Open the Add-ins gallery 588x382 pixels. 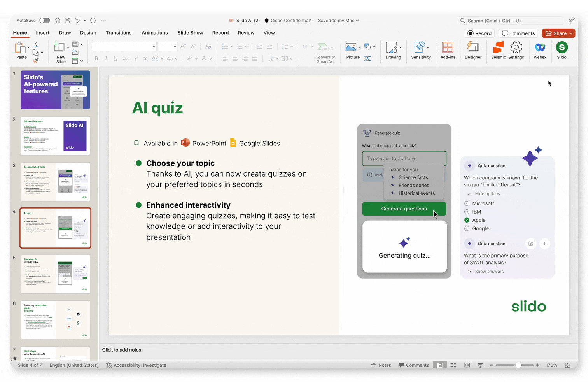448,51
